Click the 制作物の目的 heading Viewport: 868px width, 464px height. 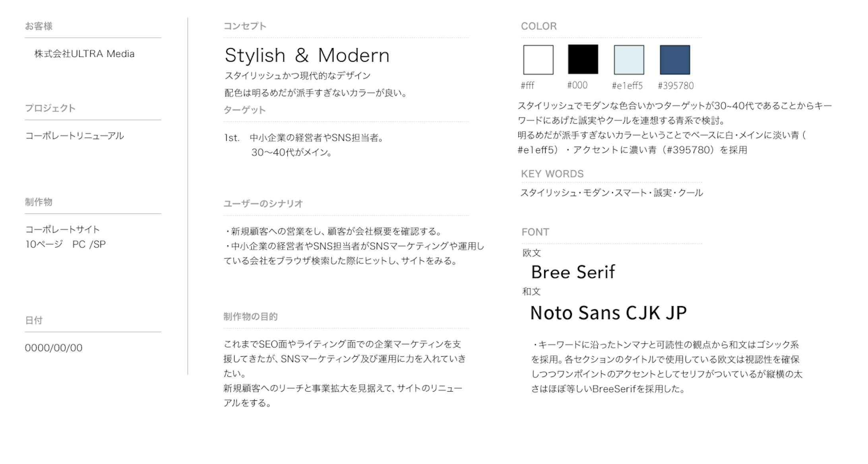point(250,316)
